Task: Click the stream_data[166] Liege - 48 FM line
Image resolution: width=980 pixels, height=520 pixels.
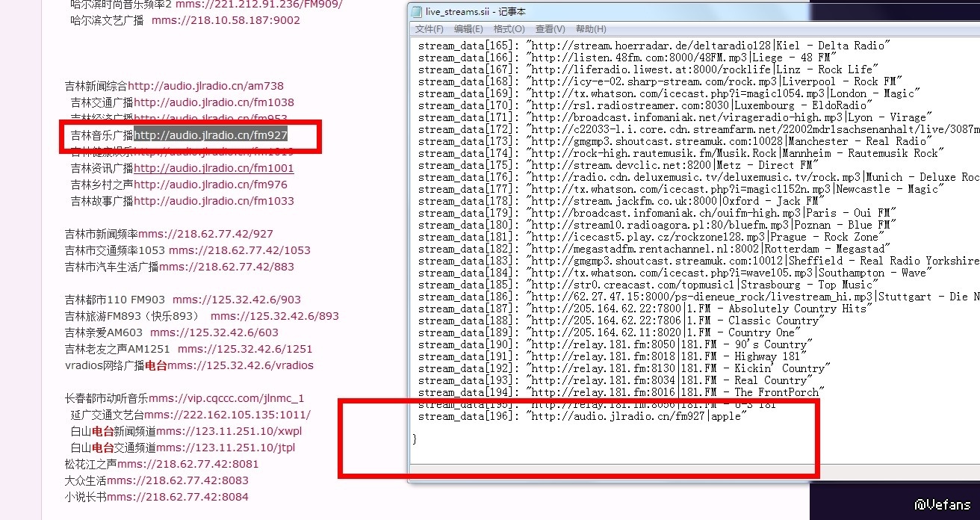Action: tap(627, 58)
